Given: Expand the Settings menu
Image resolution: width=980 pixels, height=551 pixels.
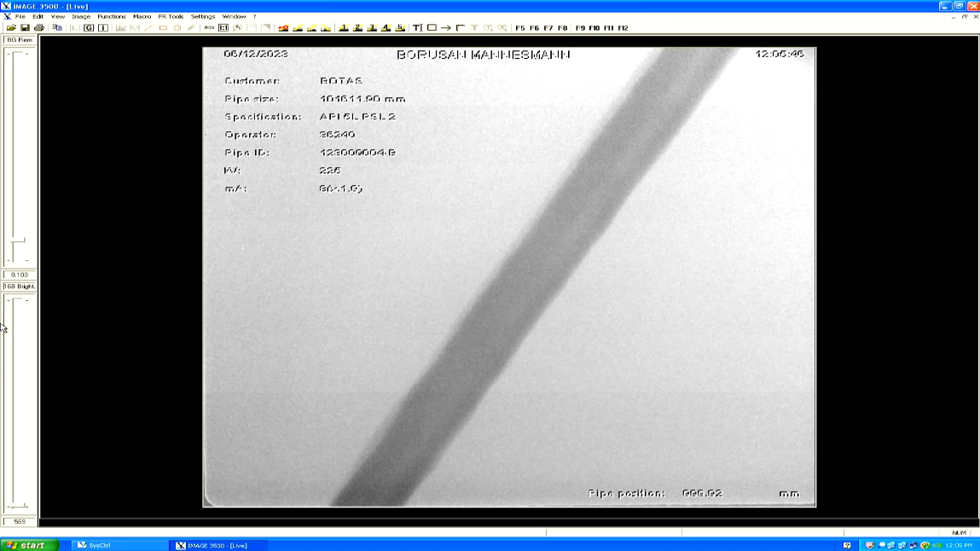Looking at the screenshot, I should (203, 17).
